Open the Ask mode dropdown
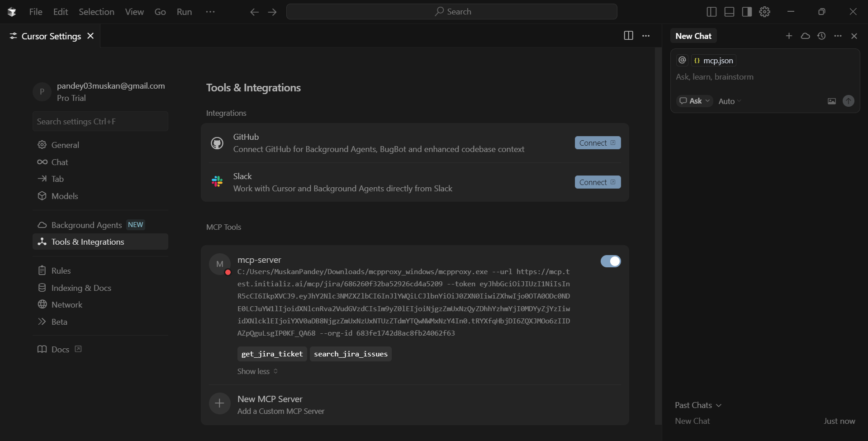This screenshot has height=441, width=868. point(695,101)
